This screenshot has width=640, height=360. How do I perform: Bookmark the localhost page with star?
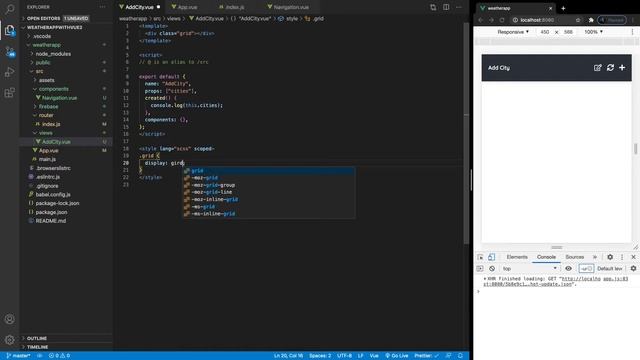point(578,20)
